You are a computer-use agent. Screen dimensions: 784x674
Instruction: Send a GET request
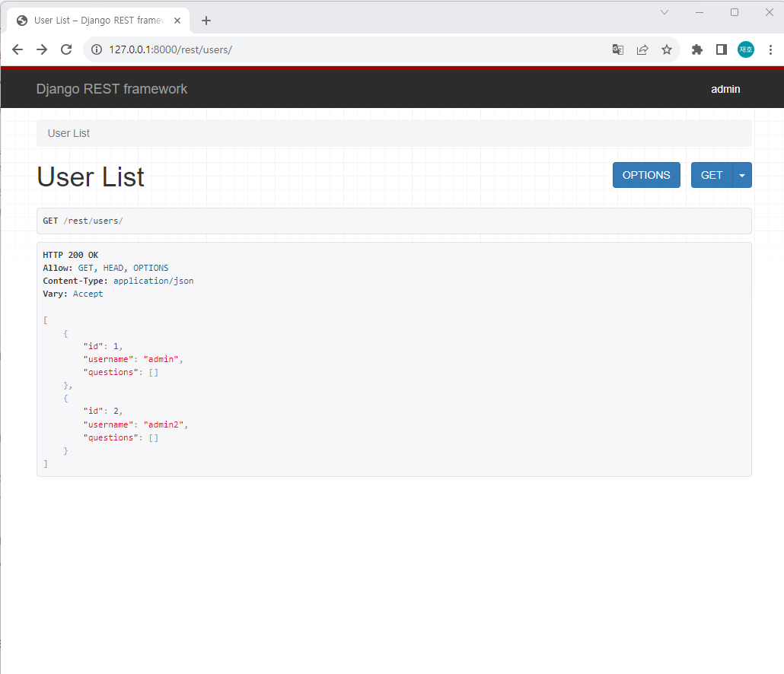(x=712, y=175)
